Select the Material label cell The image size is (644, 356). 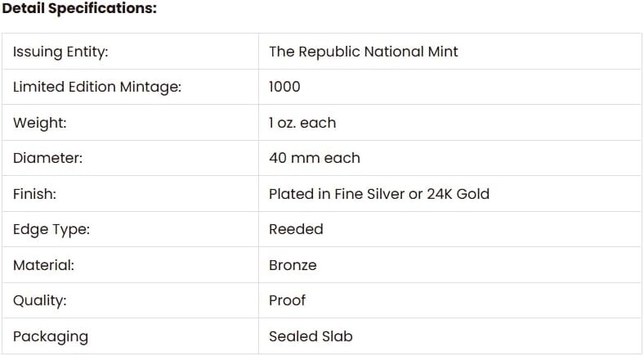pyautogui.click(x=130, y=264)
